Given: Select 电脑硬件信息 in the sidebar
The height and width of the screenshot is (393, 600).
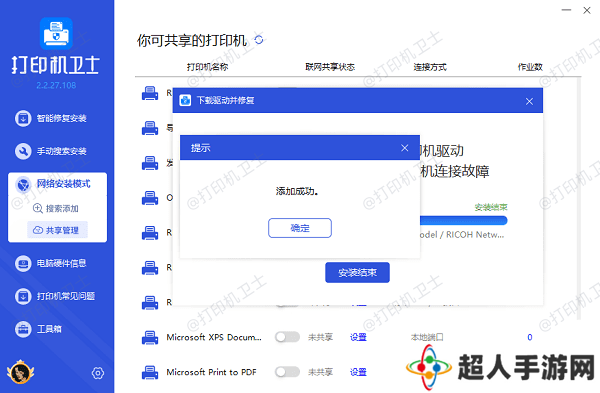Looking at the screenshot, I should [x=51, y=263].
